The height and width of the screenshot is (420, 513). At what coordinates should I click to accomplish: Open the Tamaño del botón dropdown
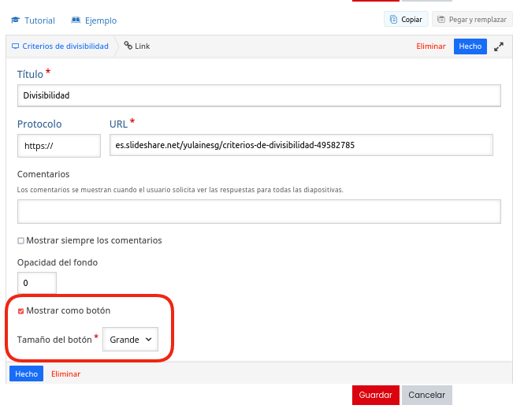tap(130, 339)
